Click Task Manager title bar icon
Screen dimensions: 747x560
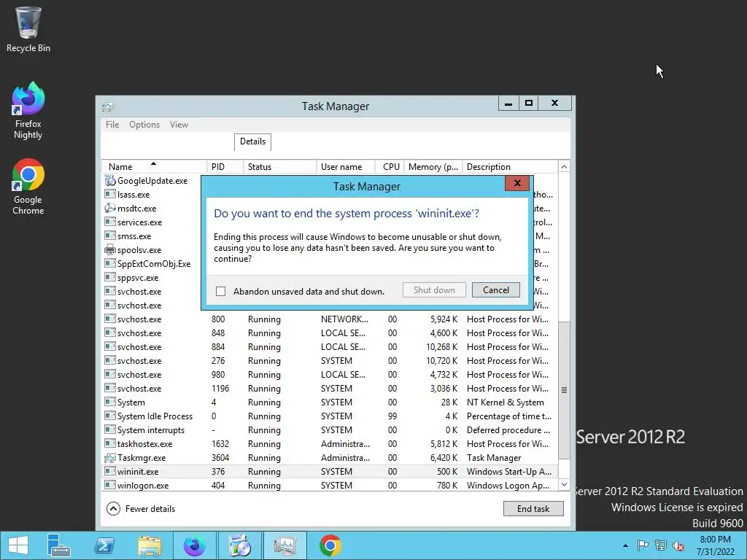click(108, 106)
